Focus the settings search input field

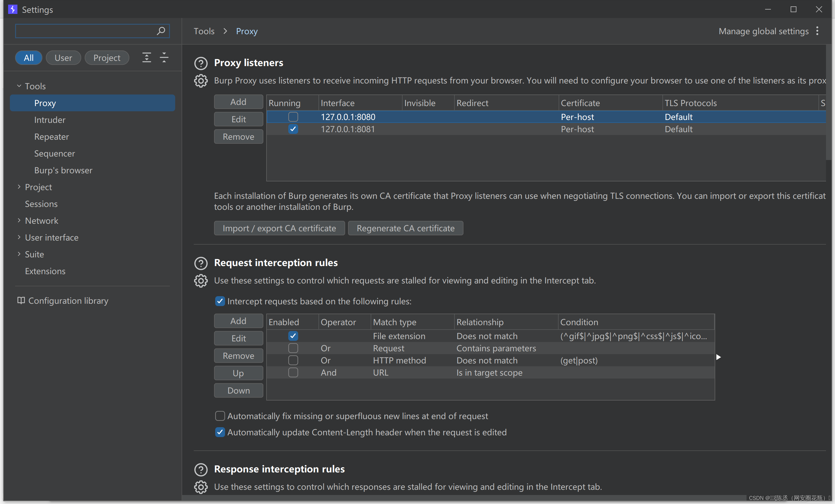click(x=93, y=31)
